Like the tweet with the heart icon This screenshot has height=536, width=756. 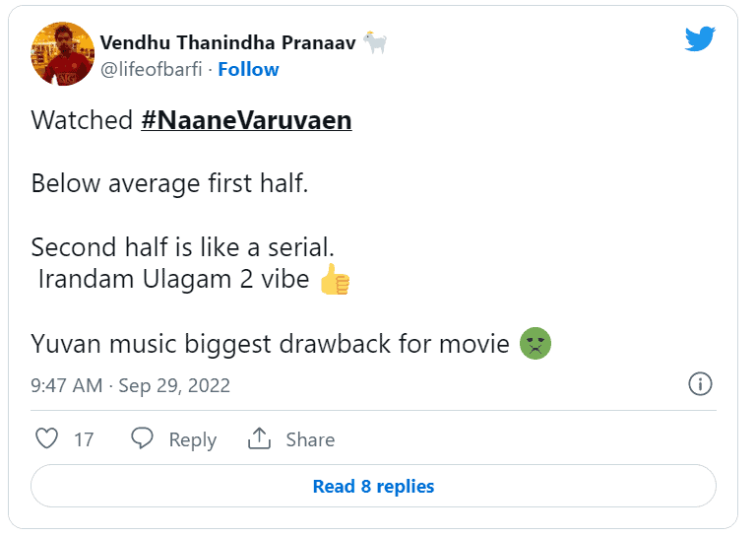point(46,438)
